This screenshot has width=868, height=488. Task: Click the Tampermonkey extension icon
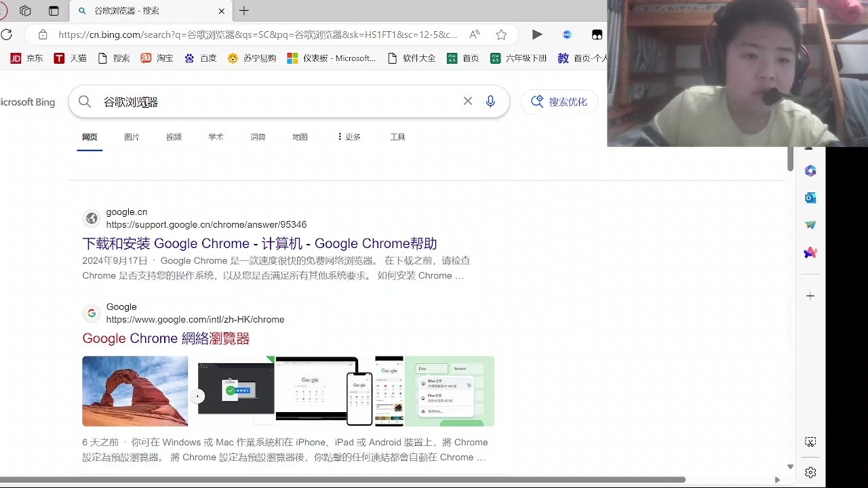click(597, 35)
